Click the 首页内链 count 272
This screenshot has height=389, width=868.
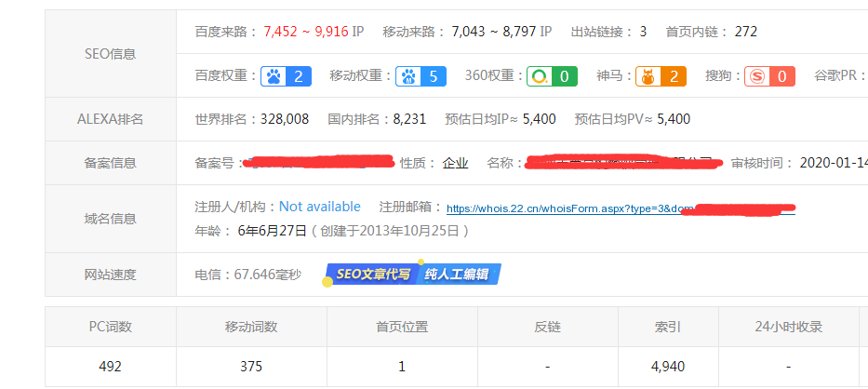[x=745, y=32]
